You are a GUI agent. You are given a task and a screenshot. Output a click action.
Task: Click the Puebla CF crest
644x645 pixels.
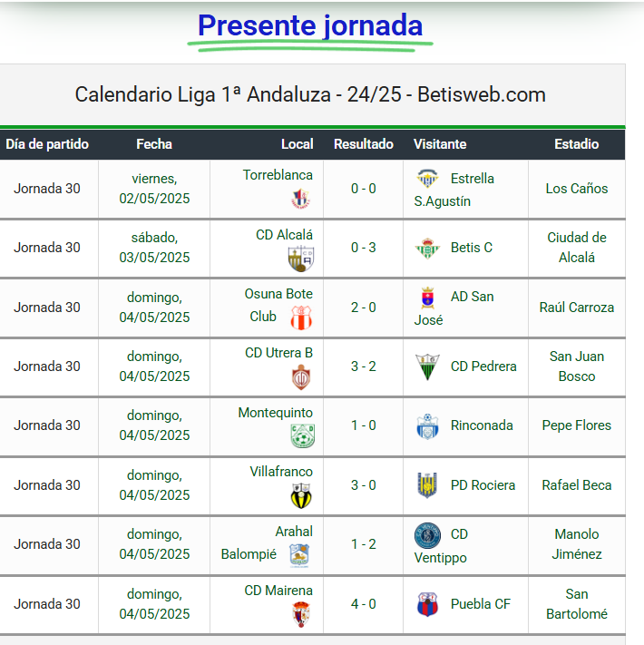[x=427, y=604]
